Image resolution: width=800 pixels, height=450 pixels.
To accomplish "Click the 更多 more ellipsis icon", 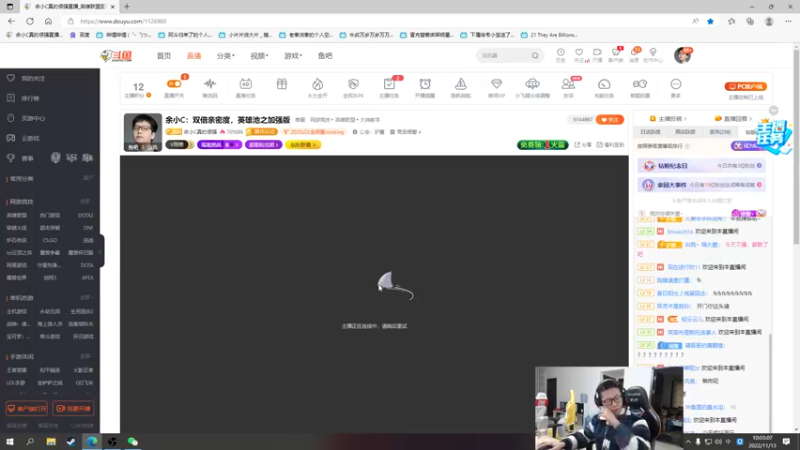I will pos(676,84).
